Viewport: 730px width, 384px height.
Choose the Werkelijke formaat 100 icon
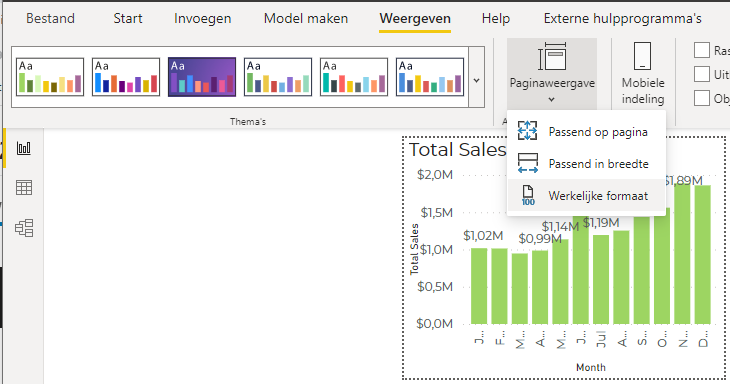528,195
